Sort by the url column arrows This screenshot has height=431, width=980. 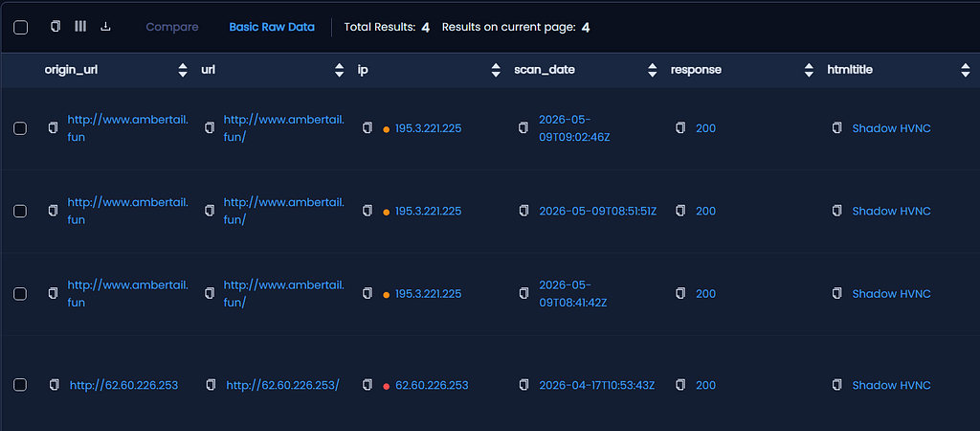340,70
